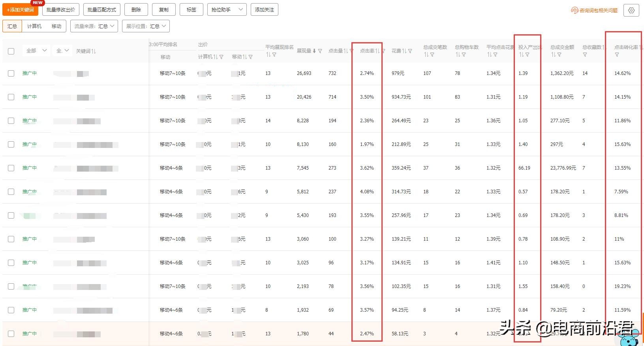Click the 979元 spend cell
Image resolution: width=644 pixels, height=346 pixels.
coord(398,73)
